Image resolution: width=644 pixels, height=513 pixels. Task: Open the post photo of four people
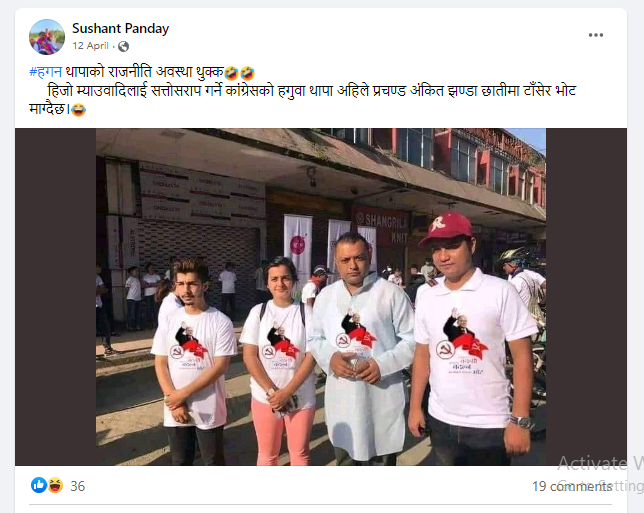click(321, 297)
